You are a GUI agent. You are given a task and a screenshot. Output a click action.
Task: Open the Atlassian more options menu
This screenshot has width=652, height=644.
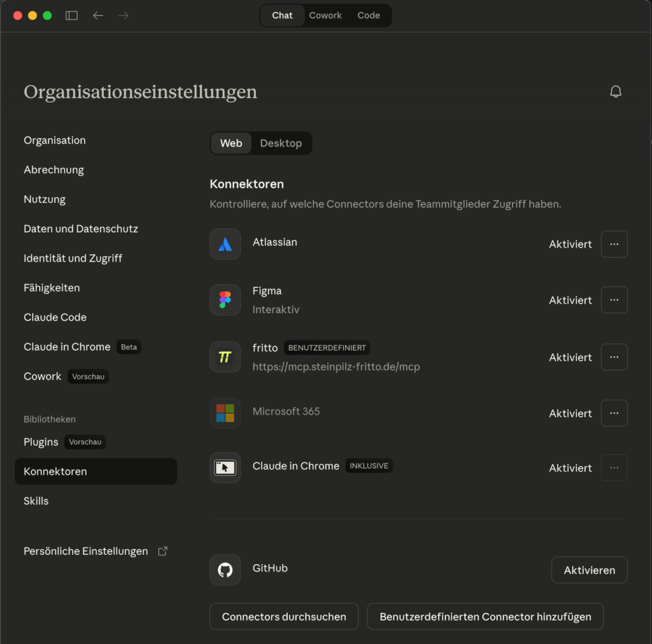coord(614,244)
